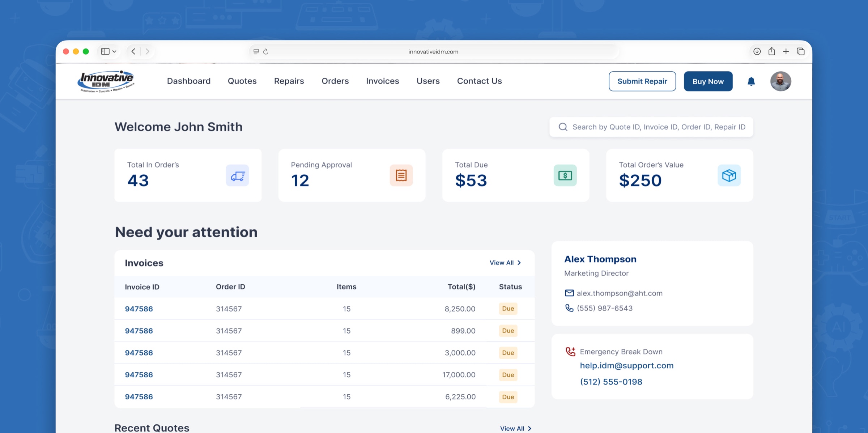Focus the Quote ID search field
Image resolution: width=868 pixels, height=433 pixels.
coord(651,127)
